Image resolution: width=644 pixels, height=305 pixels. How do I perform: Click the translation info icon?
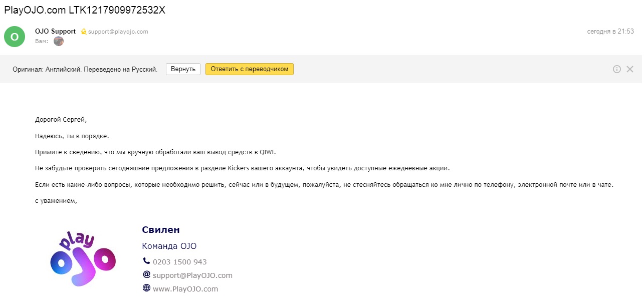(x=617, y=69)
